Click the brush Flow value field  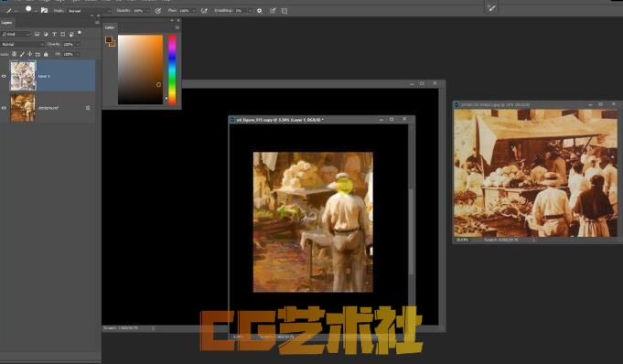coord(185,11)
